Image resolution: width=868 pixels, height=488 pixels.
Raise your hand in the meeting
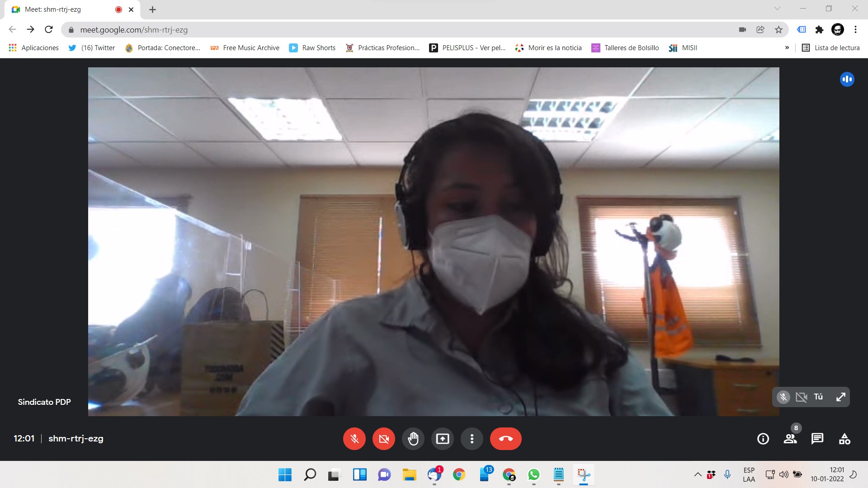(413, 439)
